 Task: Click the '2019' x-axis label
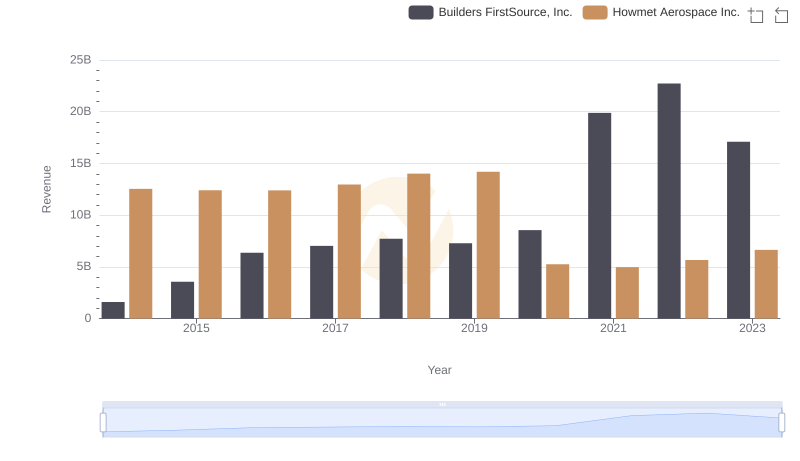(474, 328)
